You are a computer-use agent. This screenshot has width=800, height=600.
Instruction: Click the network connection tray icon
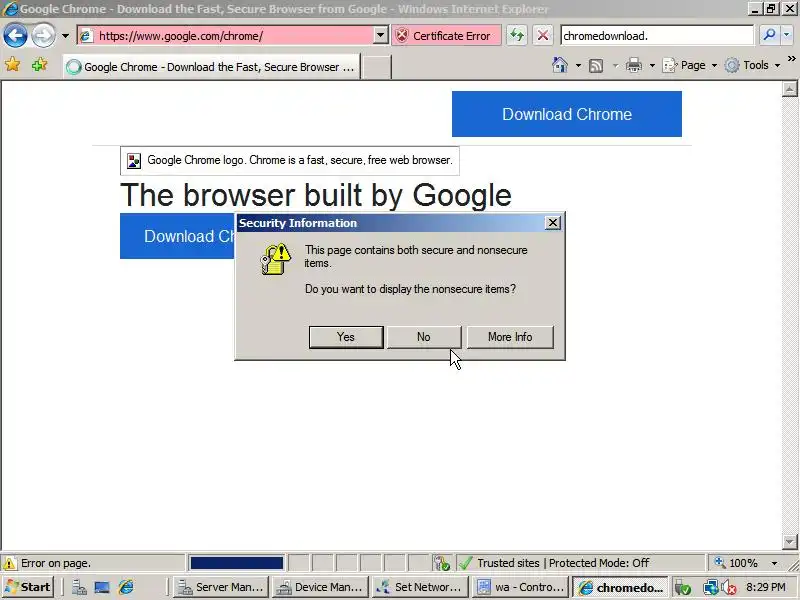click(x=711, y=588)
